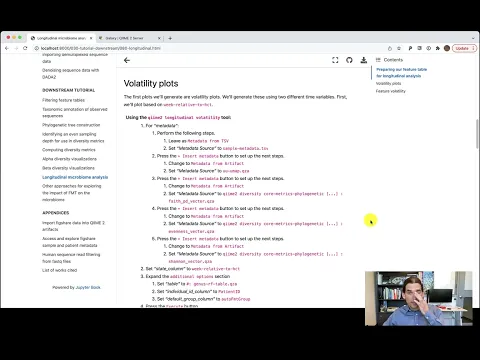Viewport: 480px width, 360px height.
Task: Click the Volatility plots heading
Action: pos(151,83)
